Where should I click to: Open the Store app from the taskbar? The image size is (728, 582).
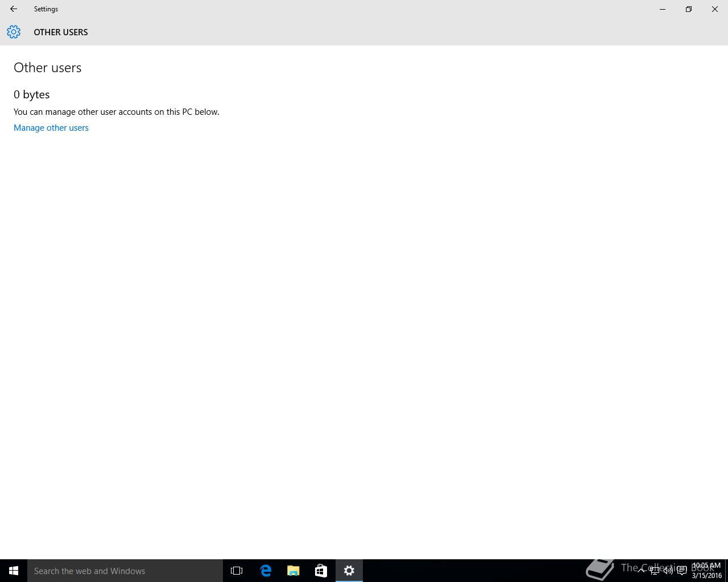(x=321, y=571)
